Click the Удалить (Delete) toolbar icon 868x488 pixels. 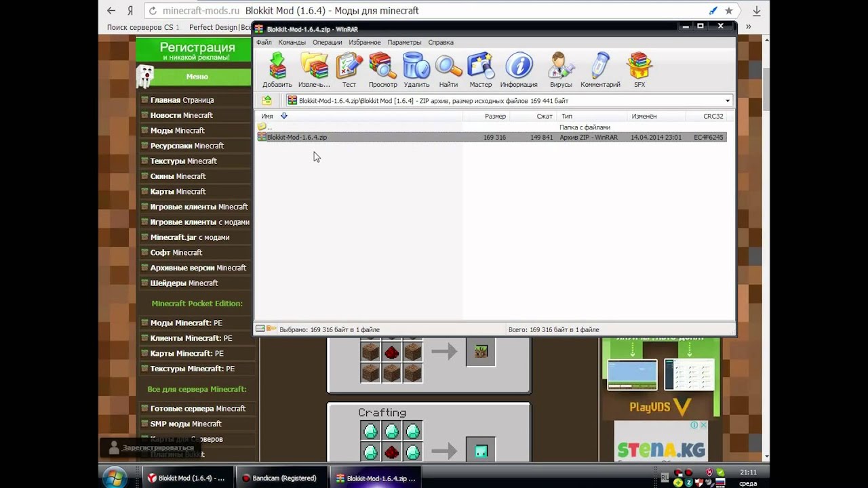click(x=416, y=70)
